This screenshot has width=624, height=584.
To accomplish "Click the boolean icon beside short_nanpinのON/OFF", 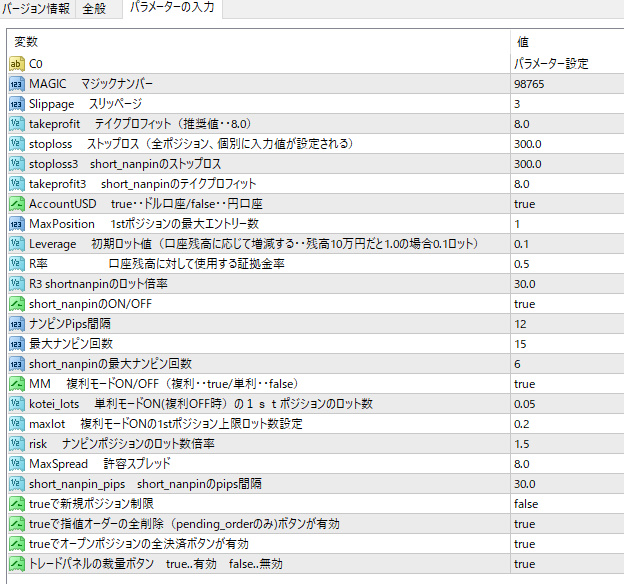I will [x=17, y=304].
